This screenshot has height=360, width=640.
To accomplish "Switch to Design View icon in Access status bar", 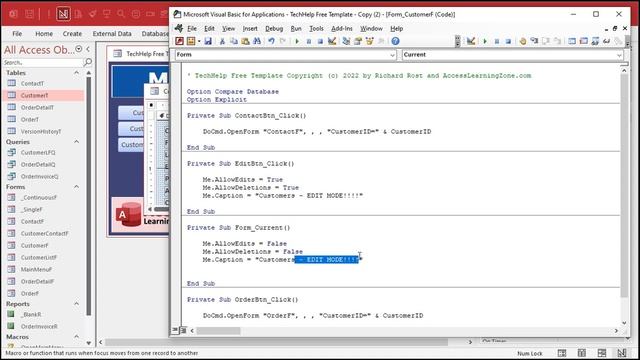I will [x=622, y=353].
